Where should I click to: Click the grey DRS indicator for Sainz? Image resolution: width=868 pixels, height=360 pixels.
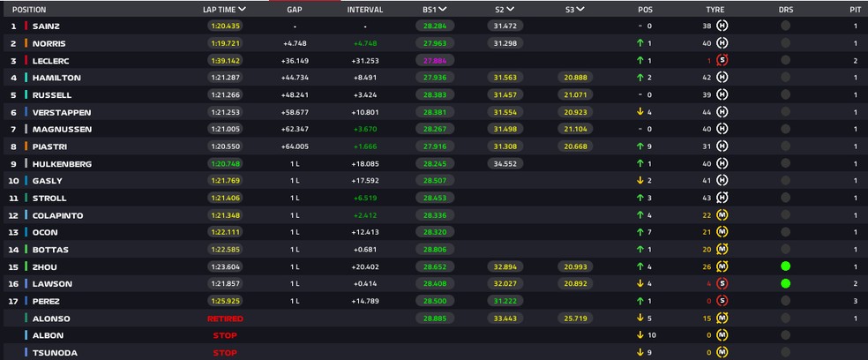[x=785, y=26]
